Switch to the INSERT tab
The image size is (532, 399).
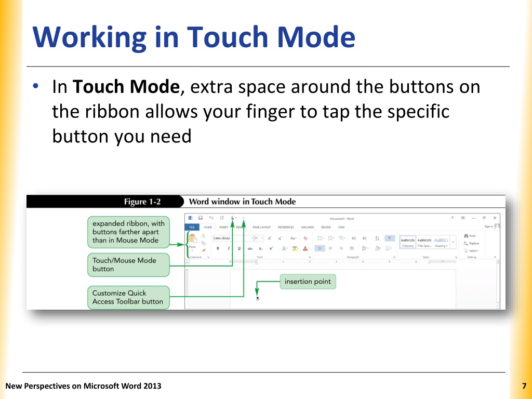coord(223,228)
